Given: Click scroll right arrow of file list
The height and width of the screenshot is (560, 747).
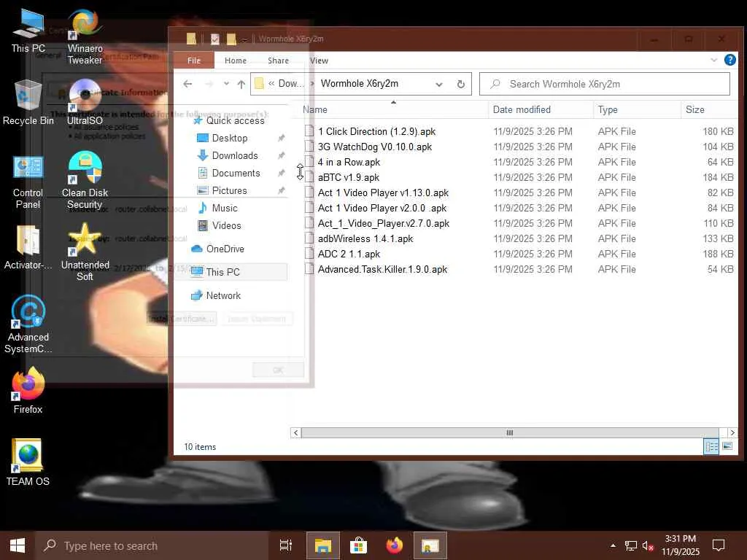Looking at the screenshot, I should 732,432.
